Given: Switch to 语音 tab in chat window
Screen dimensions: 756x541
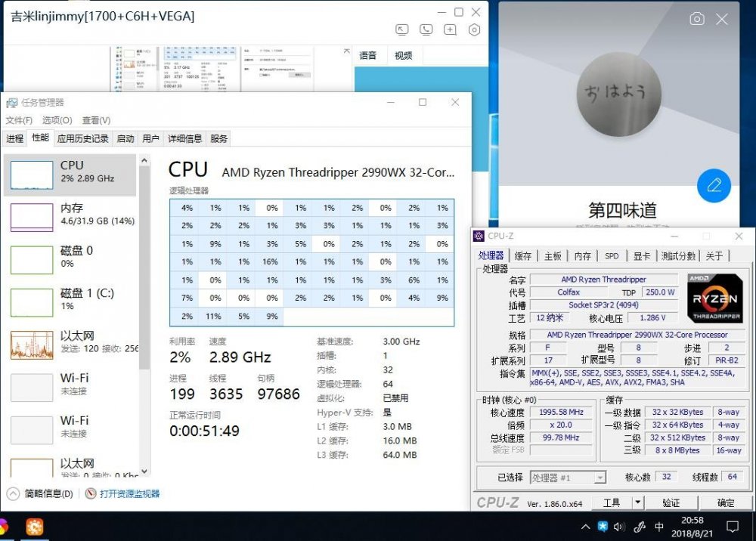Looking at the screenshot, I should 368,55.
